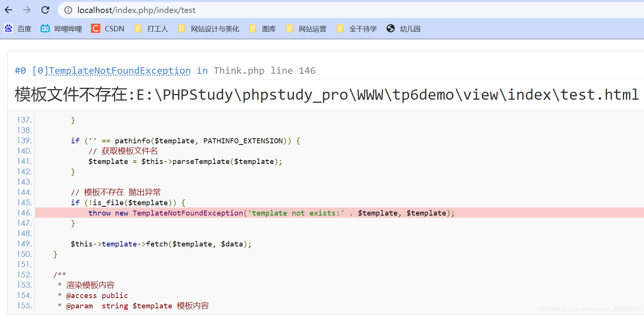Click the browser forward arrow
Image resolution: width=644 pixels, height=316 pixels.
pyautogui.click(x=27, y=10)
